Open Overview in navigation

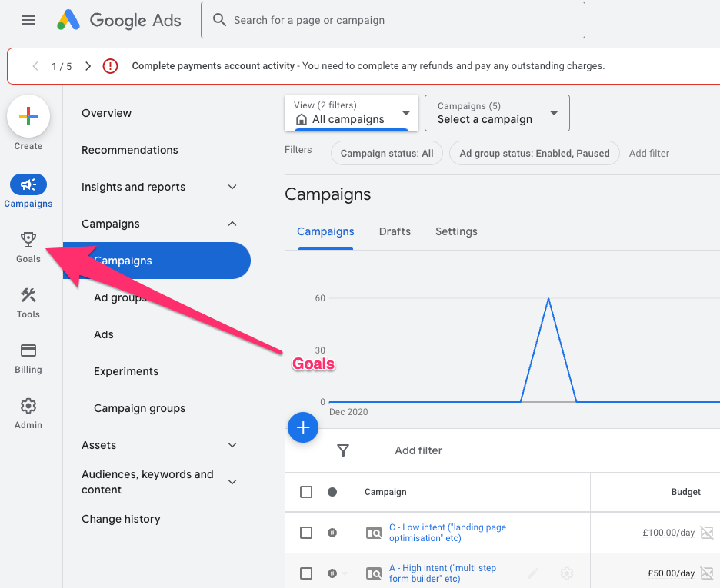tap(106, 113)
